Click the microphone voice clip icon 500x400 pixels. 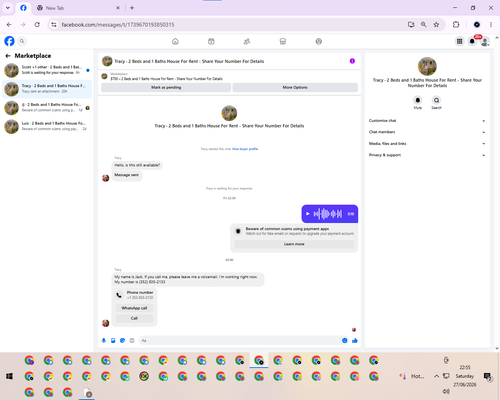[x=104, y=340]
